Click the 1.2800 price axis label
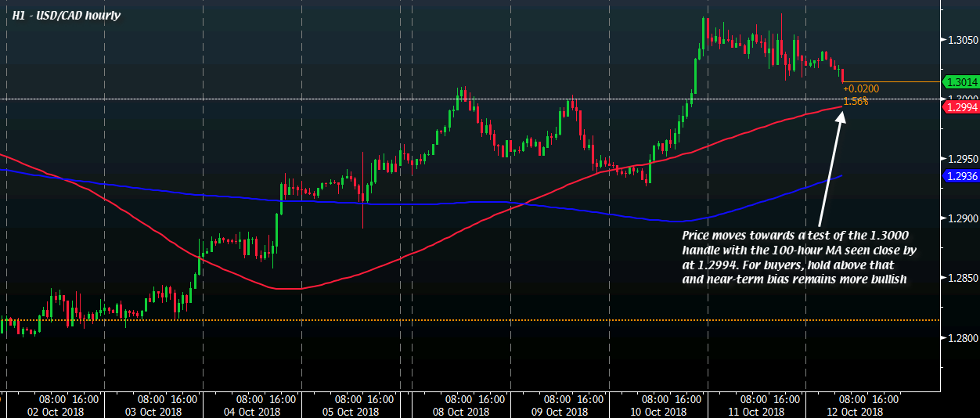 tap(964, 338)
